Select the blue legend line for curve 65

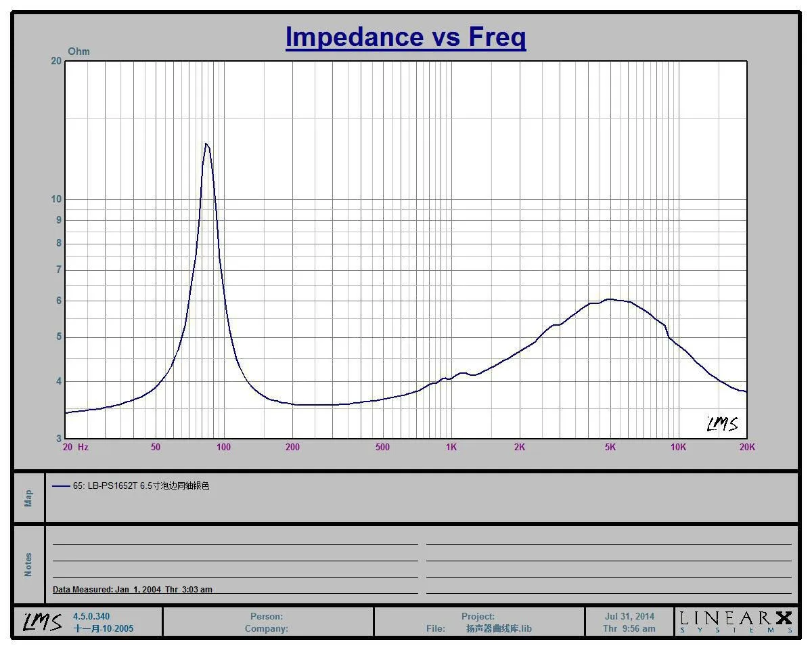coord(61,486)
